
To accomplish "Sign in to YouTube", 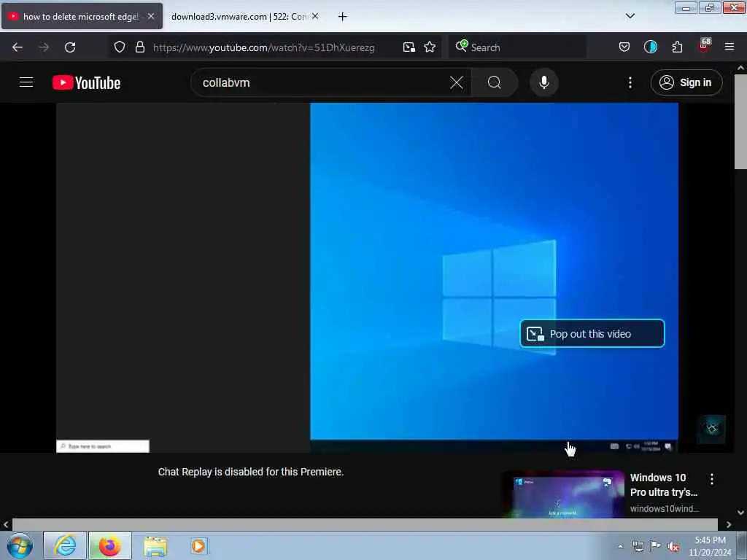I will (686, 82).
